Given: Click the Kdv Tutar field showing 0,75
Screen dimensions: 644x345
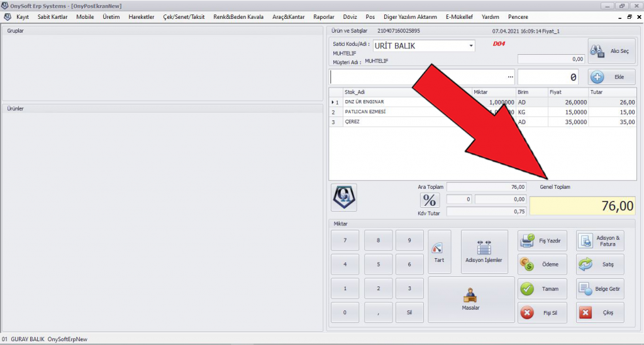Looking at the screenshot, I should [486, 212].
